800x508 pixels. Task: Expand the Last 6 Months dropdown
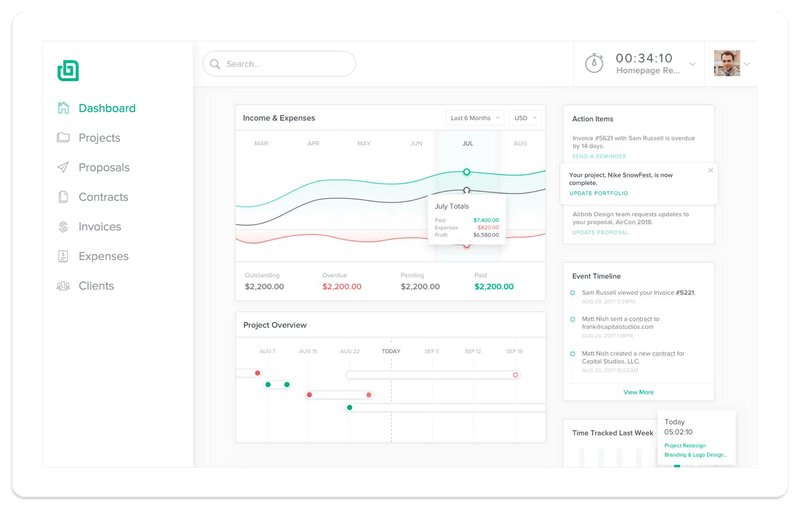tap(475, 118)
